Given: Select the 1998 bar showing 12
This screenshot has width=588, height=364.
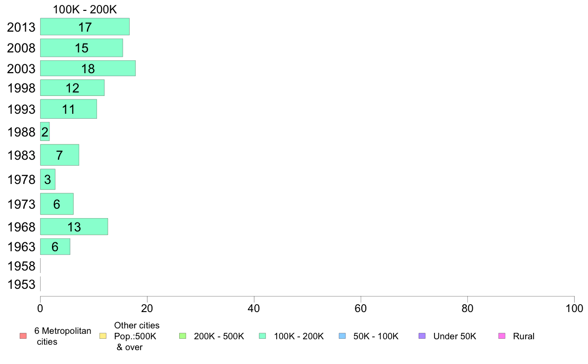Looking at the screenshot, I should pos(72,88).
